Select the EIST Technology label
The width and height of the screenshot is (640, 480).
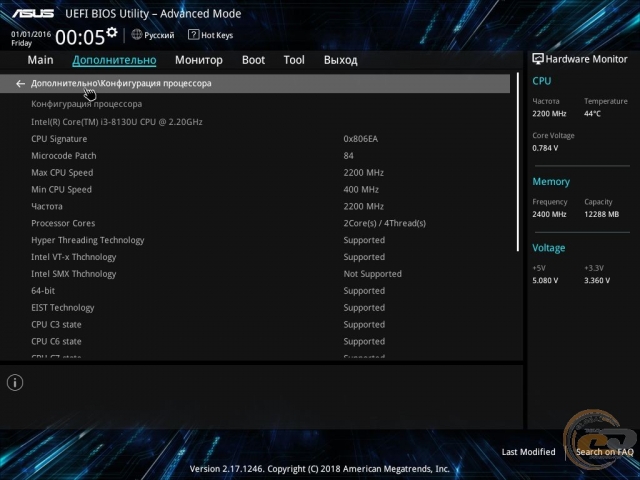(x=63, y=308)
